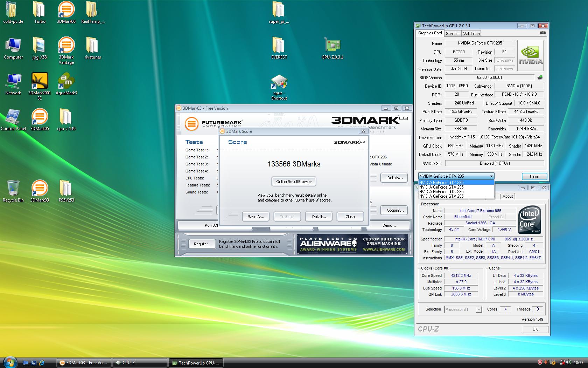Image resolution: width=588 pixels, height=368 pixels.
Task: Open cpu-z-149 folder icon
Action: 66,120
